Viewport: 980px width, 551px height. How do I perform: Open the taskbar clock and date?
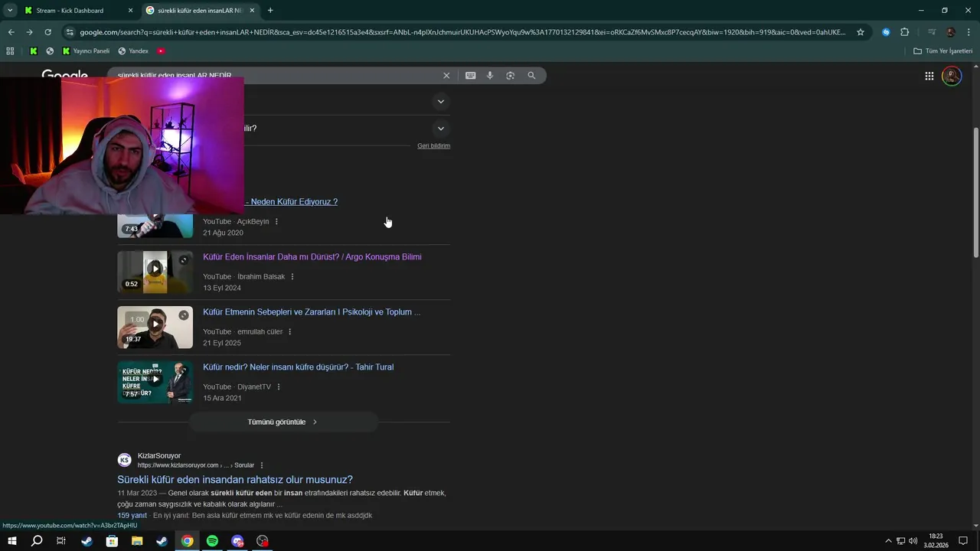[x=936, y=541]
